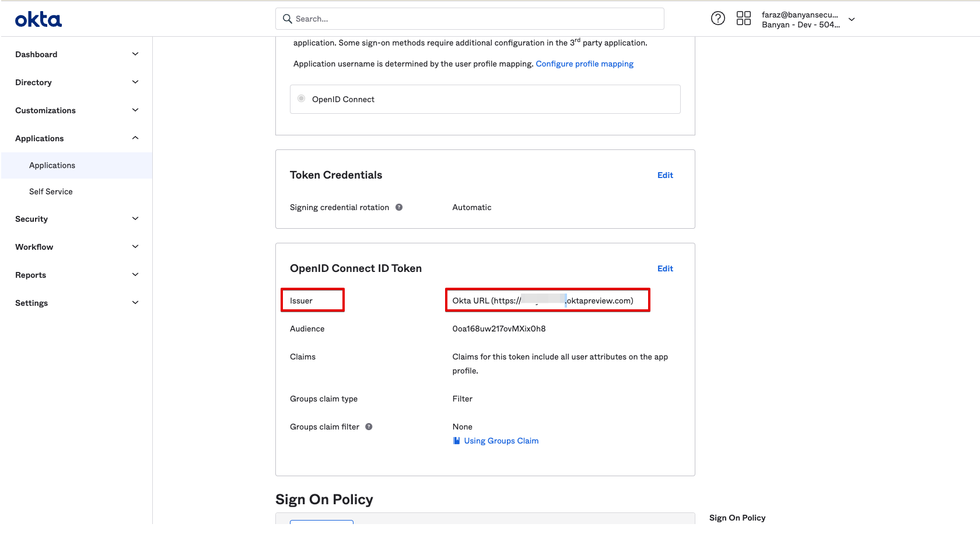Open the account dropdown chevron

[852, 19]
